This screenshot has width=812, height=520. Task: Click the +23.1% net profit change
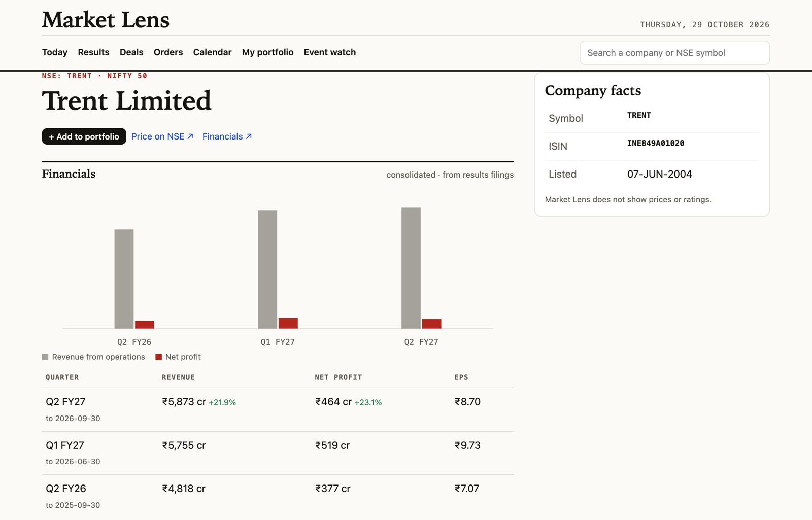click(368, 402)
